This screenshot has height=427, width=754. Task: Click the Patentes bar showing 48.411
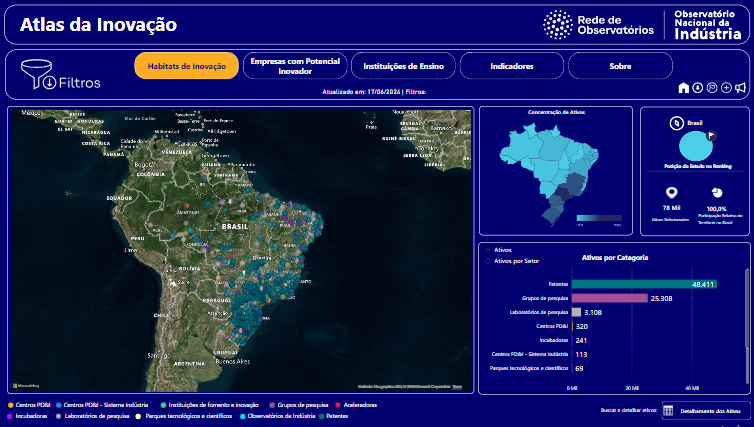point(644,284)
